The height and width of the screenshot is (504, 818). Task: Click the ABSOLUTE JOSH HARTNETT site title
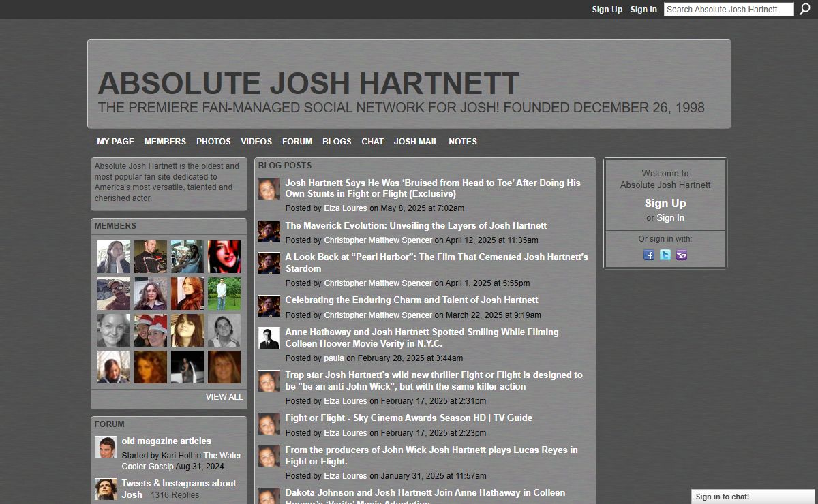tap(308, 83)
